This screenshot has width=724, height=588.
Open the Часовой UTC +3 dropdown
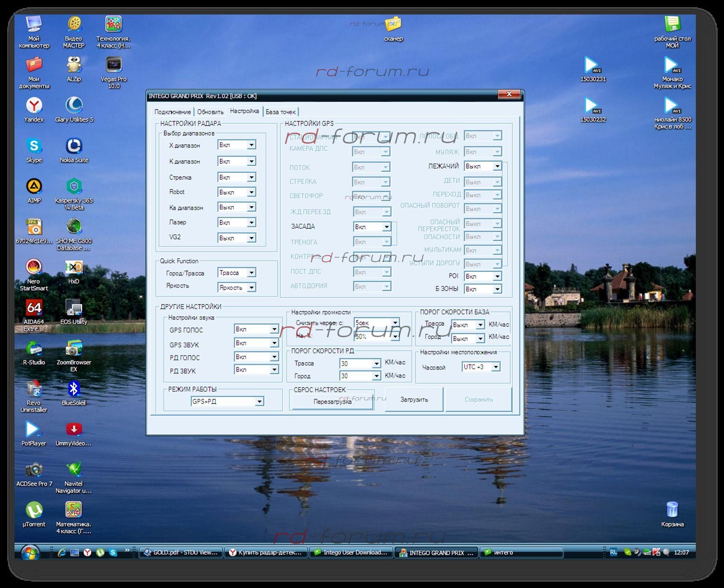(x=495, y=367)
